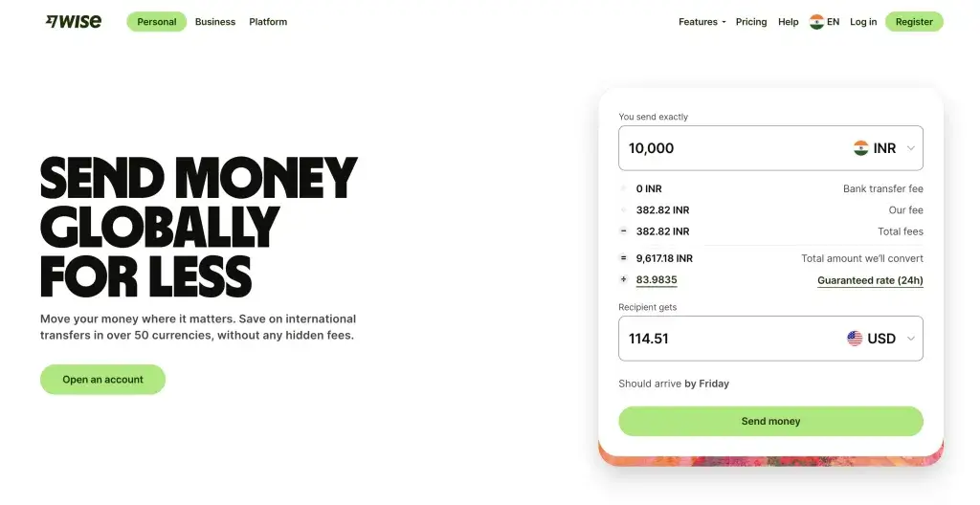The width and height of the screenshot is (980, 505).
Task: Open the Pricing page
Action: (x=751, y=22)
